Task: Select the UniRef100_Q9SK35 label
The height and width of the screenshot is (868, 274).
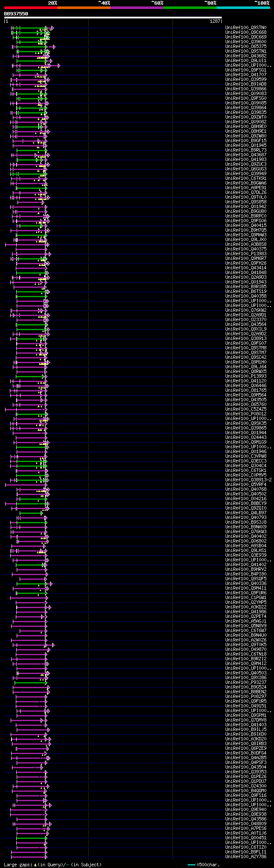Action: click(246, 424)
